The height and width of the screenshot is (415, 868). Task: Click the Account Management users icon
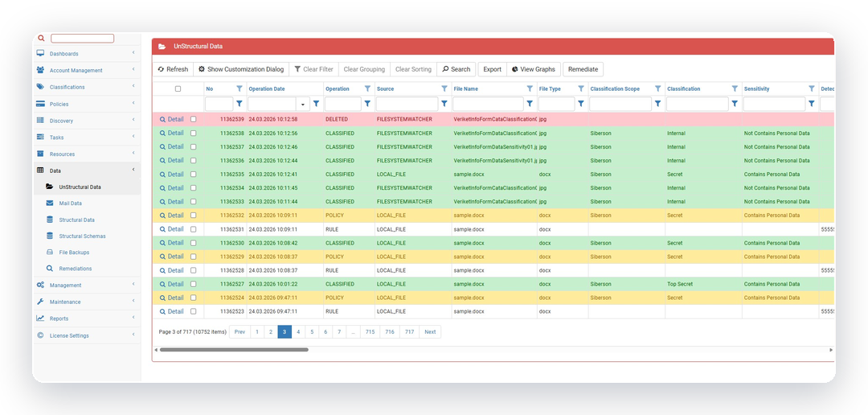tap(40, 70)
